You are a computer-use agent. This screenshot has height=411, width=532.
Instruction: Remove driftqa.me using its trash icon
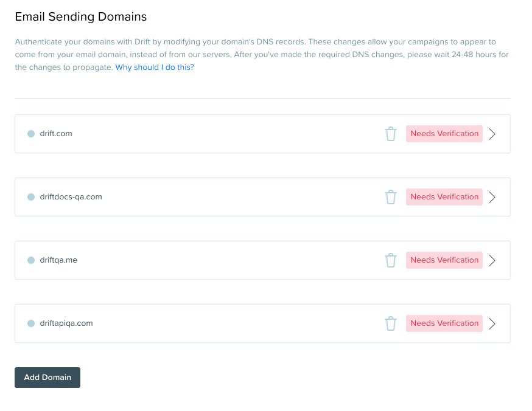(x=391, y=260)
